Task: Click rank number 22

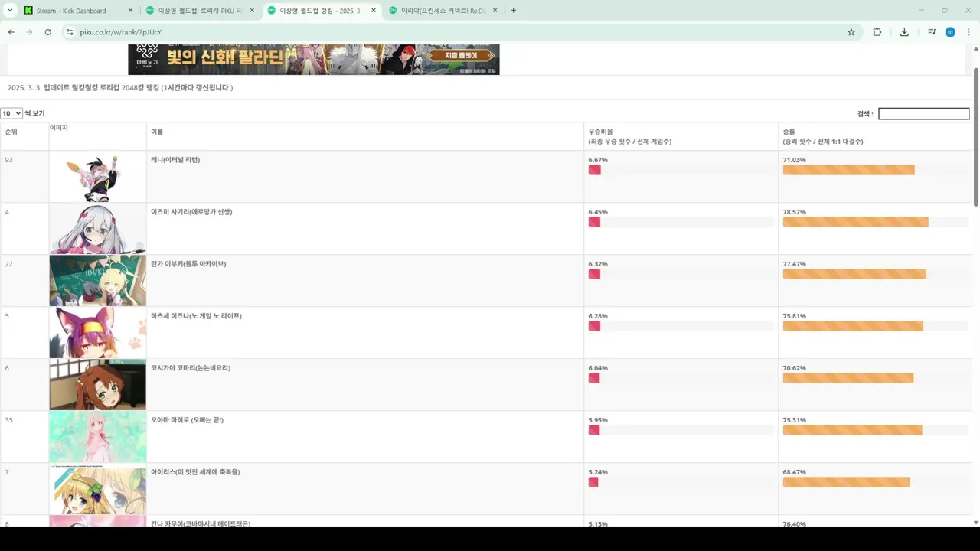Action: (x=8, y=264)
